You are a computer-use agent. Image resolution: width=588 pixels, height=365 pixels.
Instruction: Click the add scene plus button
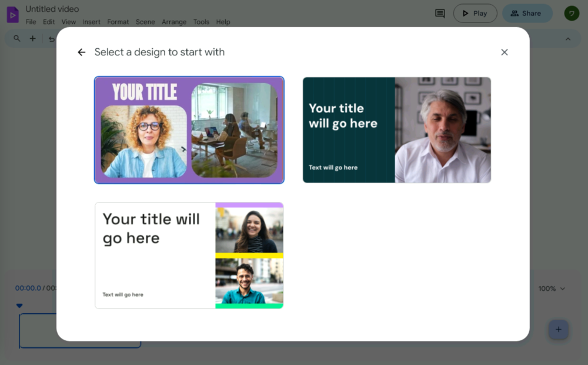(558, 330)
